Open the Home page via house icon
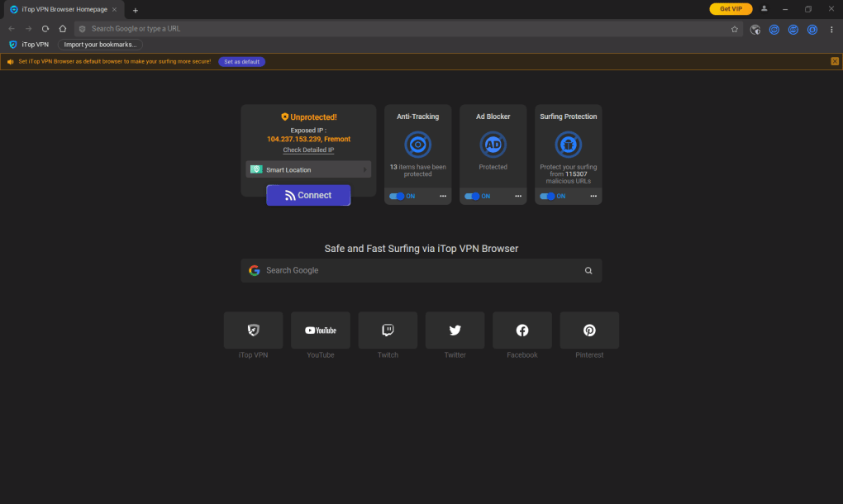The width and height of the screenshot is (843, 504). tap(62, 29)
